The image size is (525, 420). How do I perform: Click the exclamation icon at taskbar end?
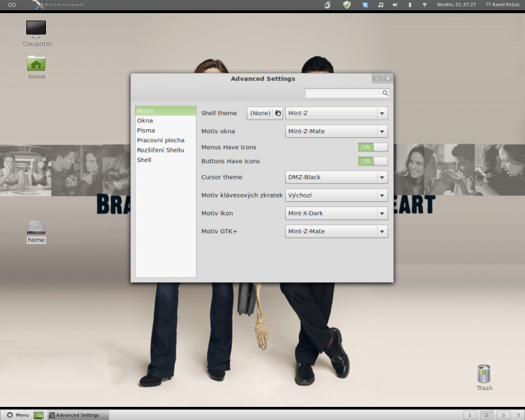(x=518, y=416)
